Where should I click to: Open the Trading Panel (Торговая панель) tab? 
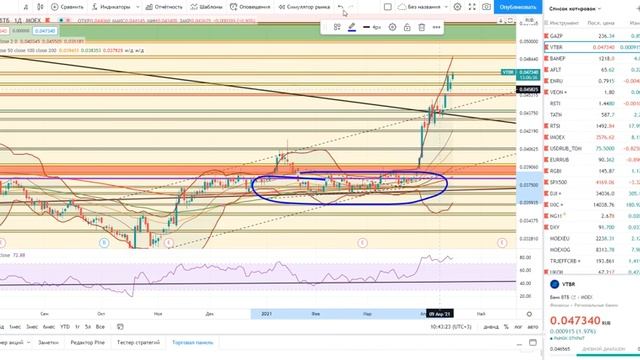click(193, 342)
